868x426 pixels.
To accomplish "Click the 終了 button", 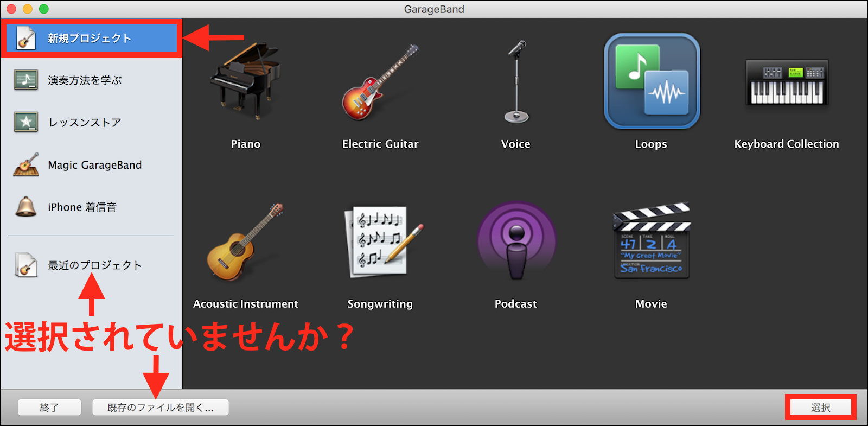I will pyautogui.click(x=49, y=408).
